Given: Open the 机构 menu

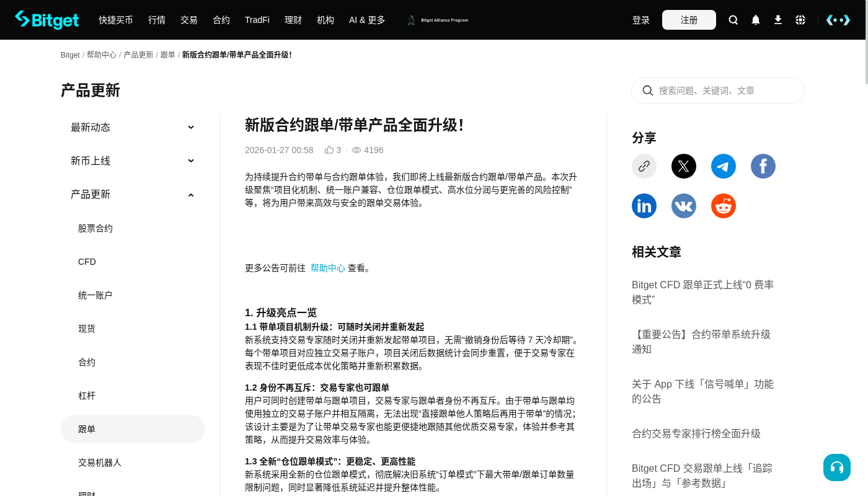Looking at the screenshot, I should click(x=325, y=20).
